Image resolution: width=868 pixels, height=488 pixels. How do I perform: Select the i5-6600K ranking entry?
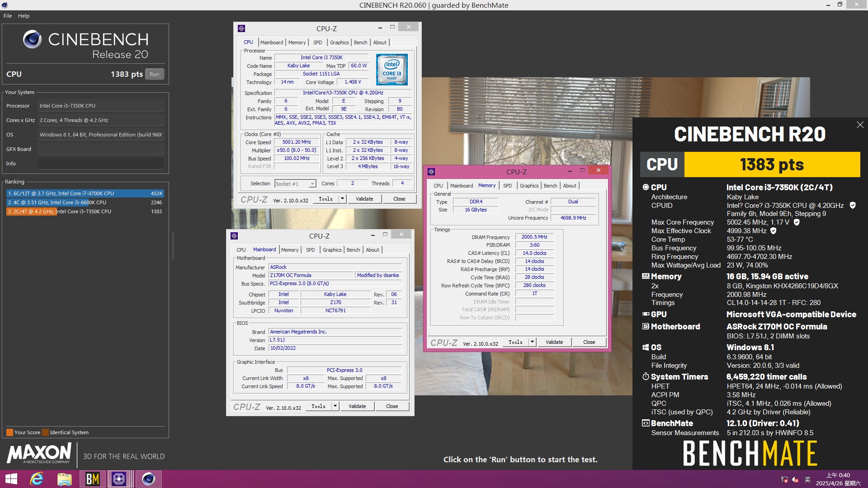pyautogui.click(x=85, y=202)
